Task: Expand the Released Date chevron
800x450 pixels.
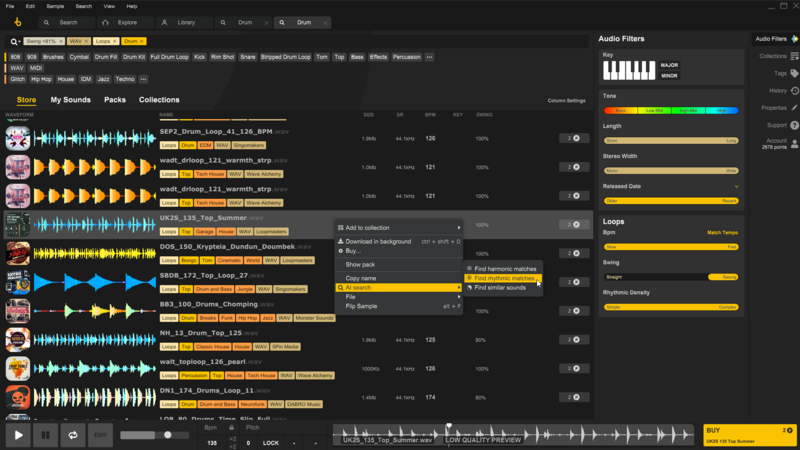Action: point(736,186)
